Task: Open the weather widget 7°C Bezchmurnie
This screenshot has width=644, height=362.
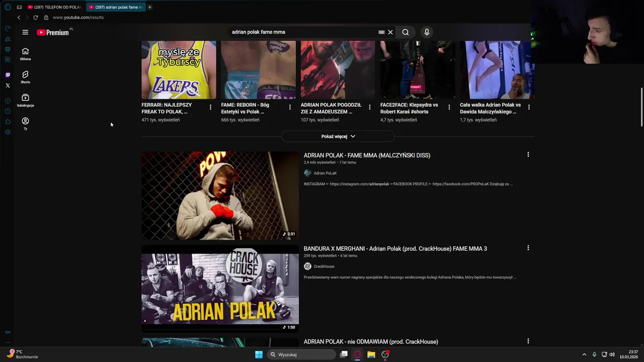Action: (x=23, y=354)
